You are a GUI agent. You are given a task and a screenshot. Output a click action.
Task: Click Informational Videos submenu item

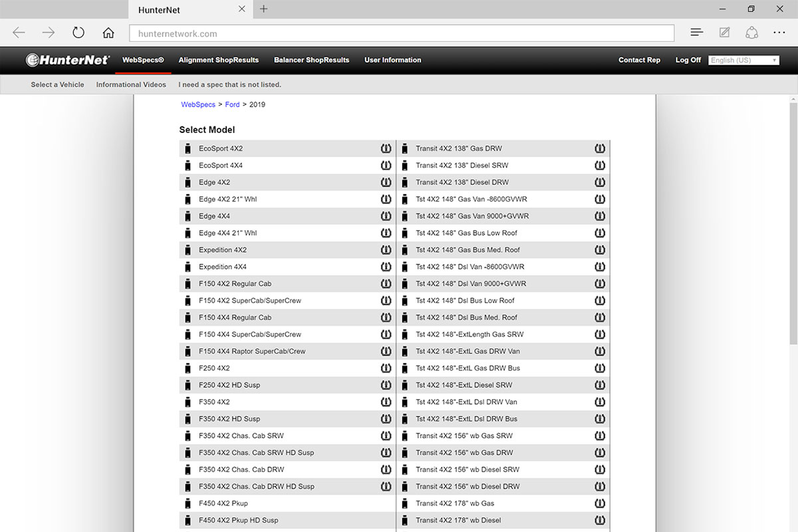tap(131, 84)
